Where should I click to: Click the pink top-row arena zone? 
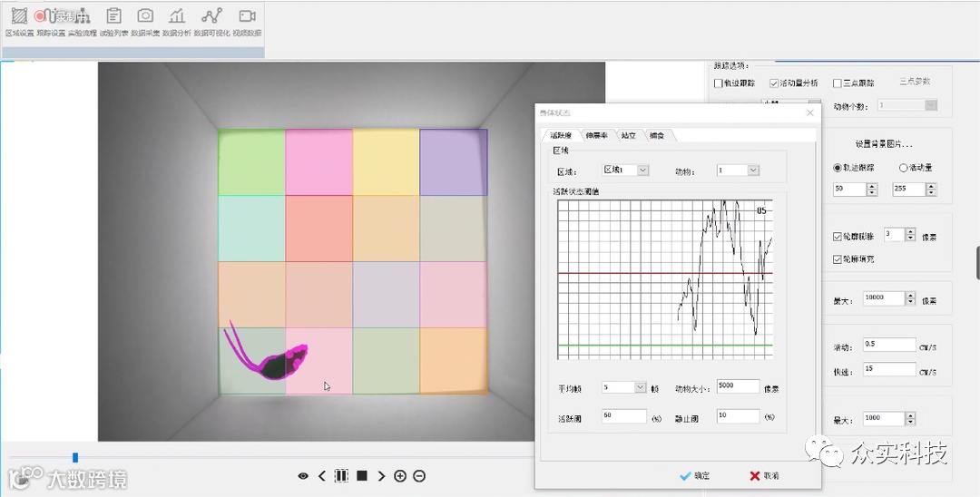[318, 162]
